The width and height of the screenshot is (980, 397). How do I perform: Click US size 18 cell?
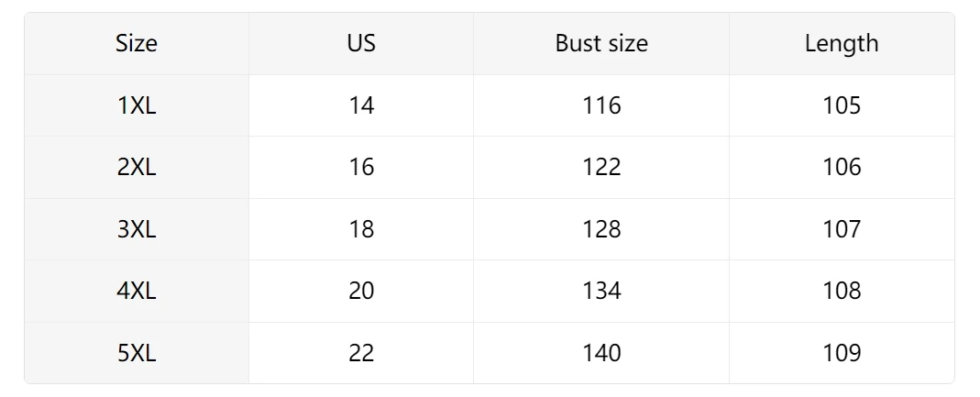click(361, 229)
